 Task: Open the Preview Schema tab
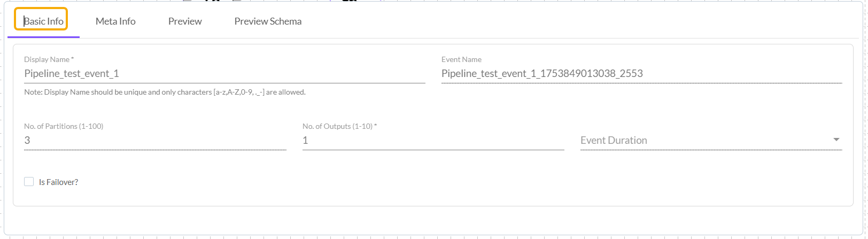point(268,21)
